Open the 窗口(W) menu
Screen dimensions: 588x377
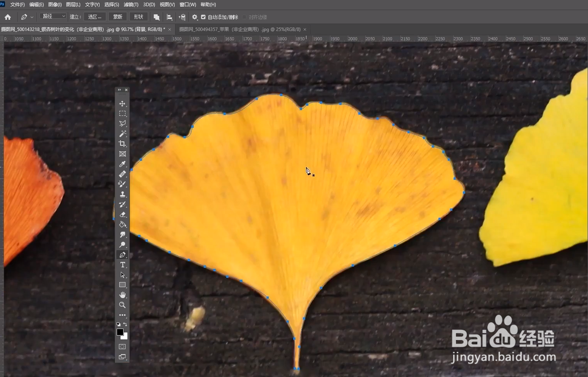[188, 5]
